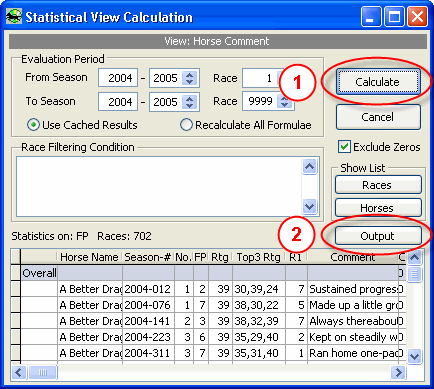Click the application icon in title bar

click(14, 16)
